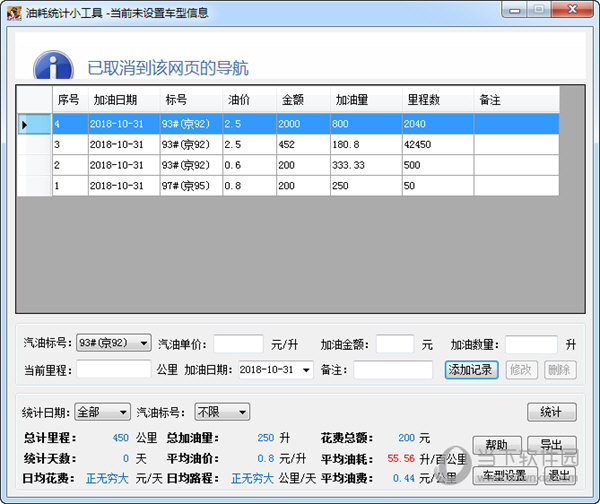The image size is (600, 504).
Task: Click the 2000 金额 cell in row 4
Action: coord(303,124)
